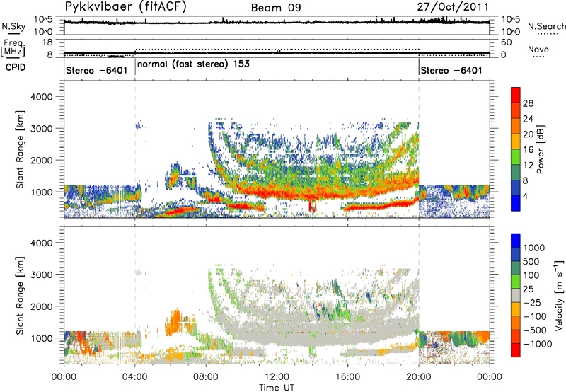Viewport: 566px width, 392px height.
Task: Click the 'N.Search' legend label
Action: tap(546, 26)
